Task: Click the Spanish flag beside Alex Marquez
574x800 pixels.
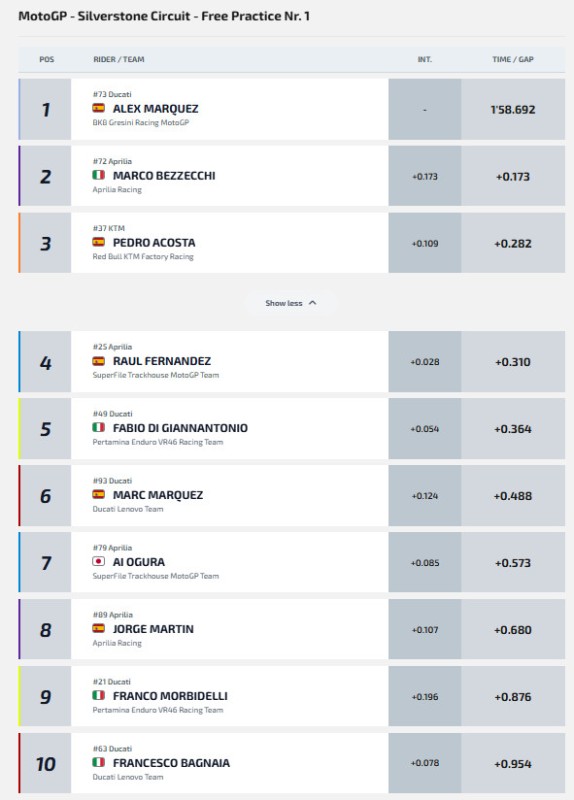Action: [98, 108]
